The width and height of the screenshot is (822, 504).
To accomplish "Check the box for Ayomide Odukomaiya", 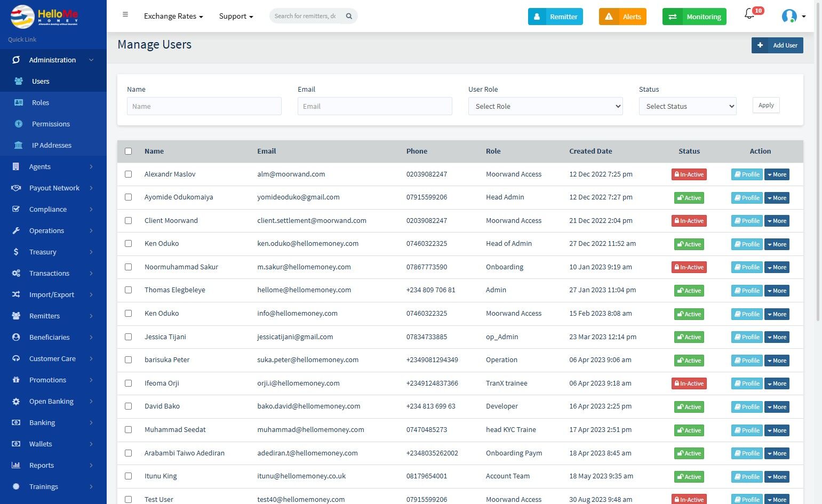I will click(128, 197).
